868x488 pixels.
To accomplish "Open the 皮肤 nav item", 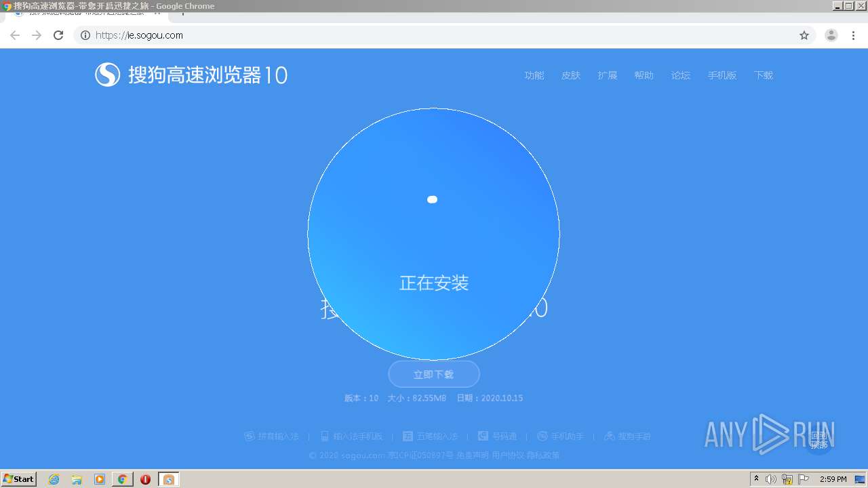I will tap(571, 75).
